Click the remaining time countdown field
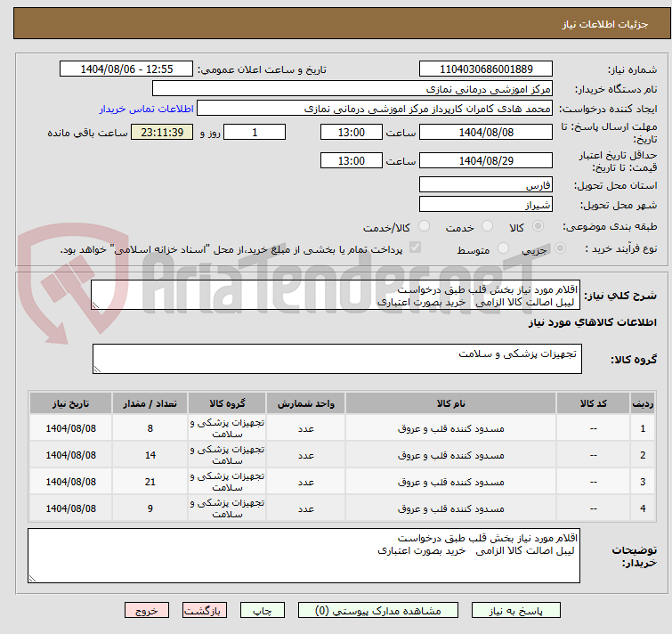This screenshot has height=634, width=672. tap(162, 133)
